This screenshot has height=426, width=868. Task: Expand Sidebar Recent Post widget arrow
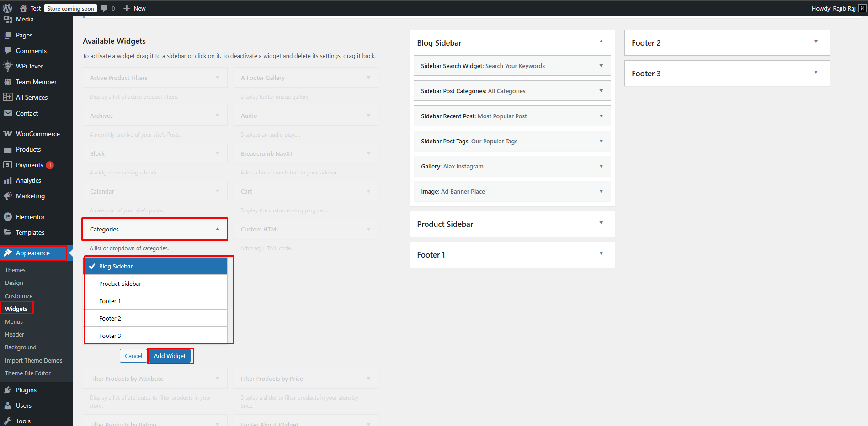(x=601, y=116)
